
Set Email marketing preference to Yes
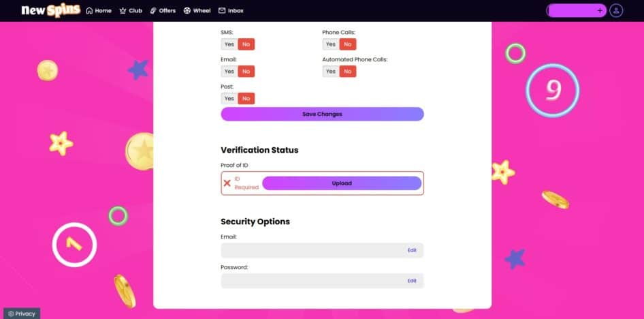coord(229,72)
